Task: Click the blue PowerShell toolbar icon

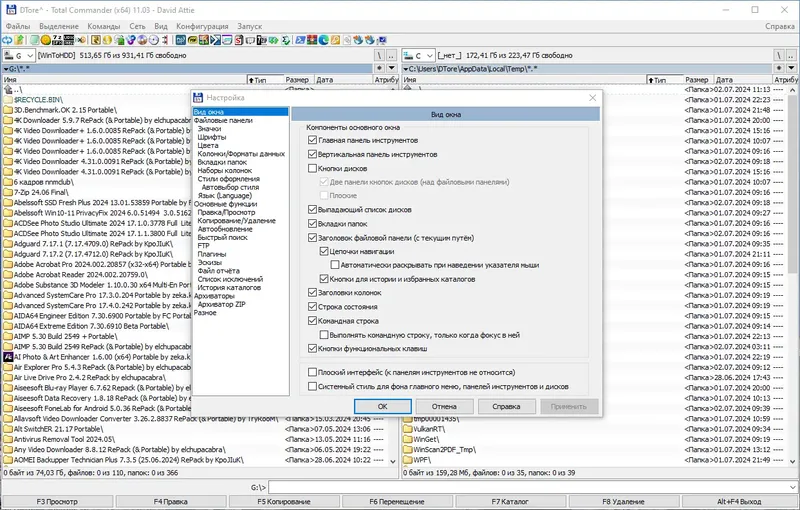Action: click(300, 40)
